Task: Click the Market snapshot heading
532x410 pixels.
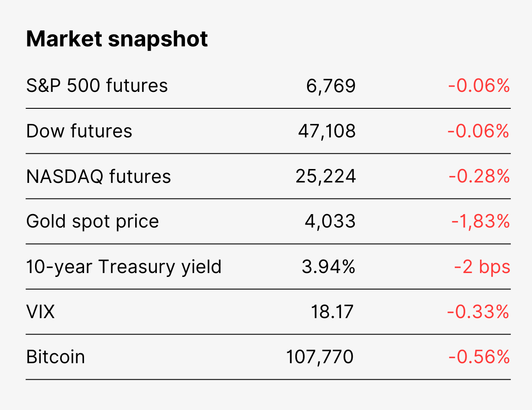Action: (117, 39)
